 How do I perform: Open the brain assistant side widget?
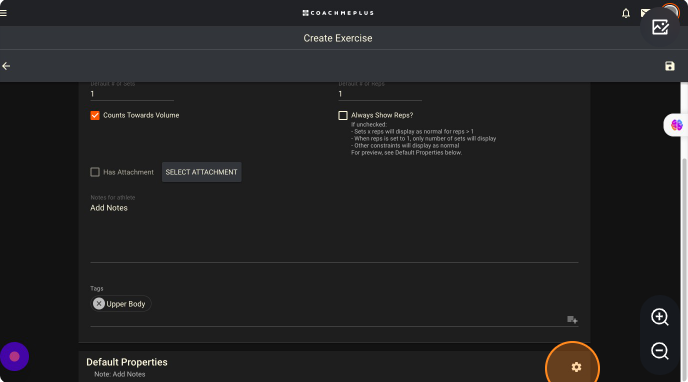[676, 125]
